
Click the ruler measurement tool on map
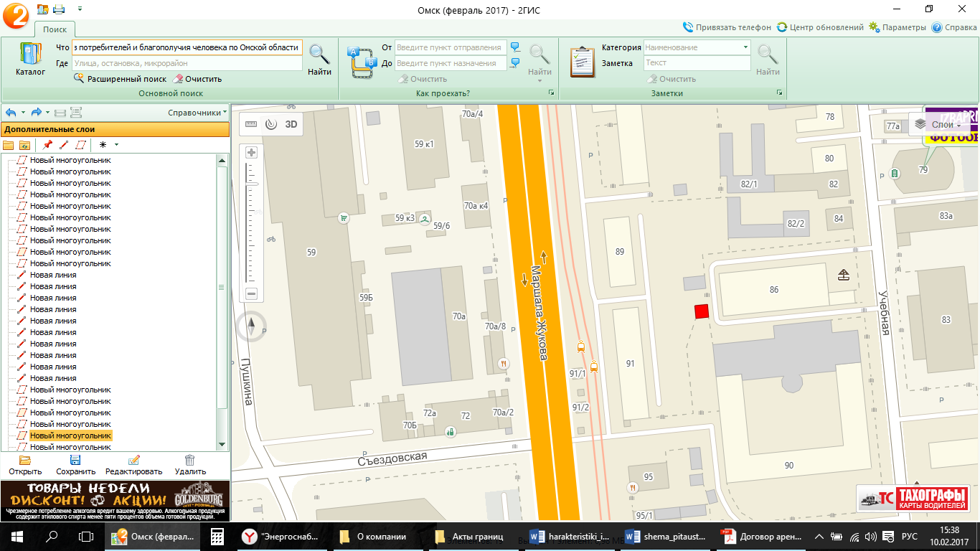(x=250, y=124)
